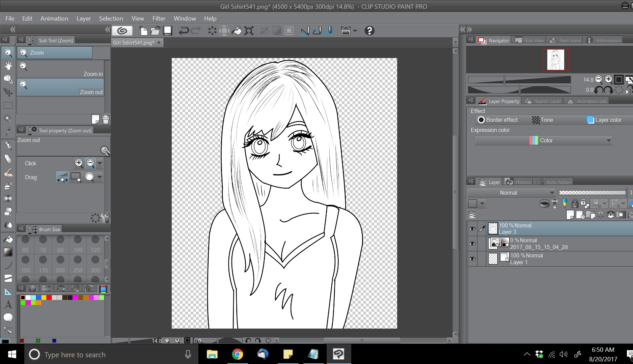This screenshot has height=364, width=633.
Task: Open the Sub Tool palette menu
Action: tap(21, 40)
